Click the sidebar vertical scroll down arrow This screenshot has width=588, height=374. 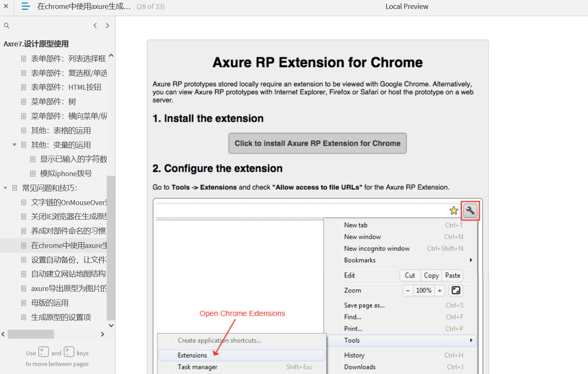tap(111, 325)
